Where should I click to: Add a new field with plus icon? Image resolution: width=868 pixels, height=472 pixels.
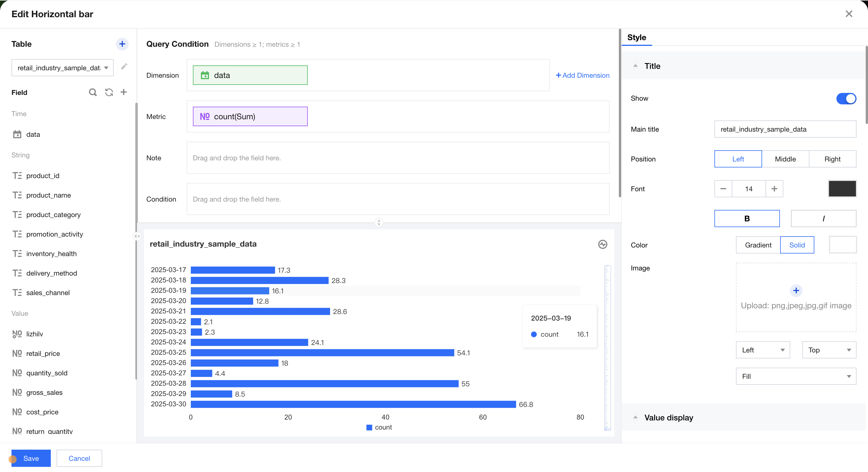[x=124, y=92]
